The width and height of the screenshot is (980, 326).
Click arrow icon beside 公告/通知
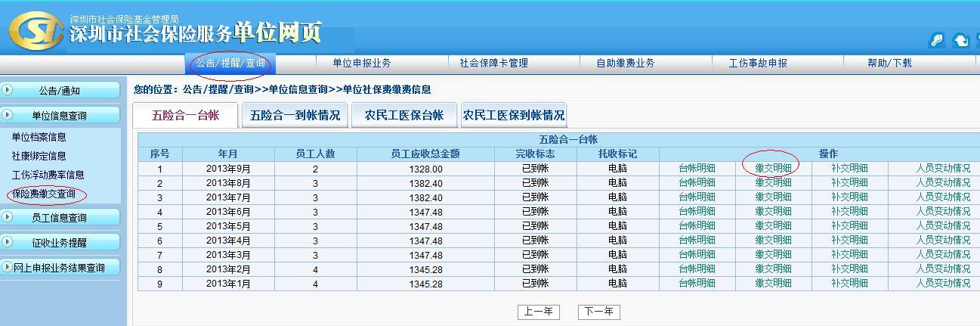pos(8,90)
